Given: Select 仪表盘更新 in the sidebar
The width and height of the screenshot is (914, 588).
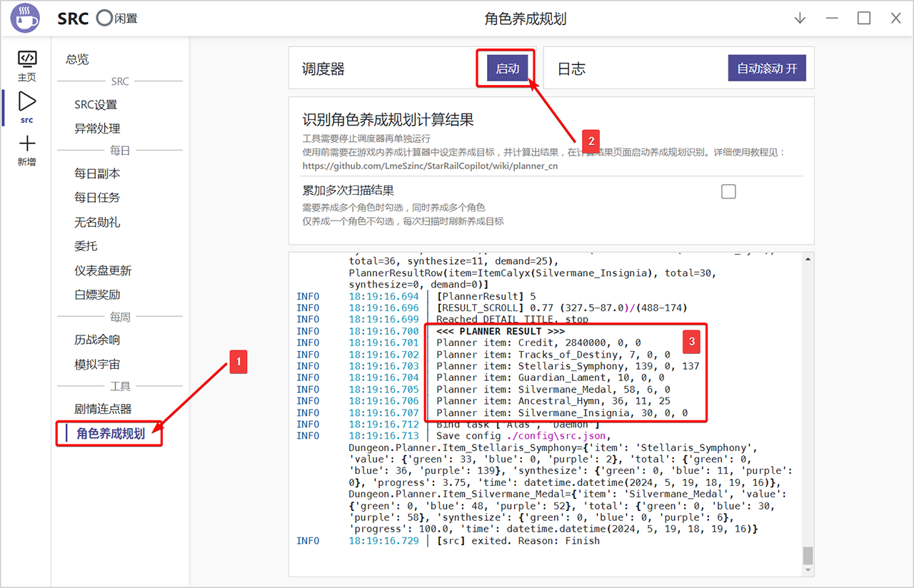Looking at the screenshot, I should click(x=103, y=271).
